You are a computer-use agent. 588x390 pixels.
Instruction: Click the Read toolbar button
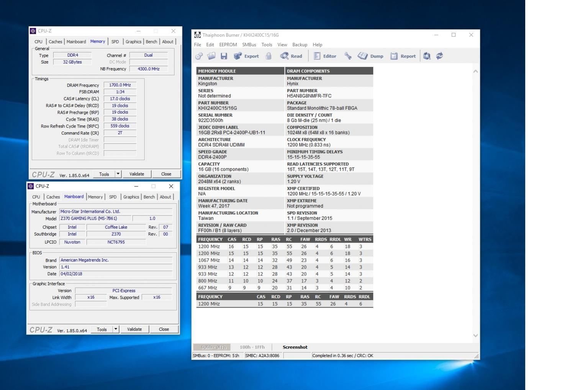click(x=291, y=56)
